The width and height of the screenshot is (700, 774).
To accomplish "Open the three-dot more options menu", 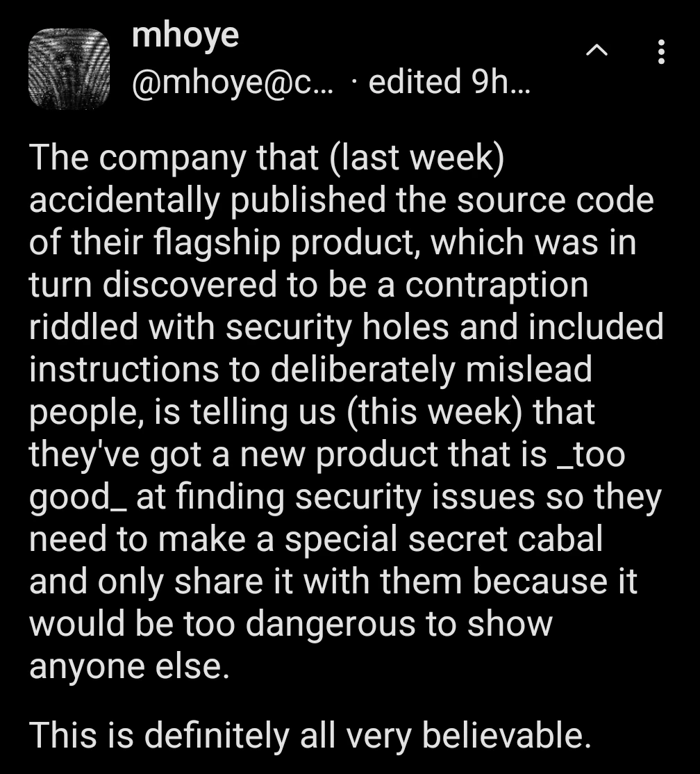I will [x=660, y=51].
